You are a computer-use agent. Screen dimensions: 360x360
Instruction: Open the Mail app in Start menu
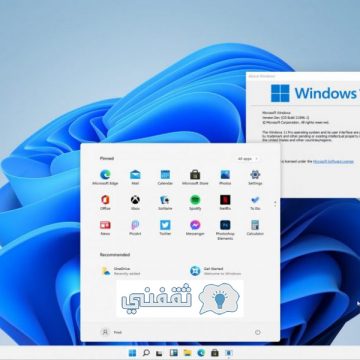[135, 177]
